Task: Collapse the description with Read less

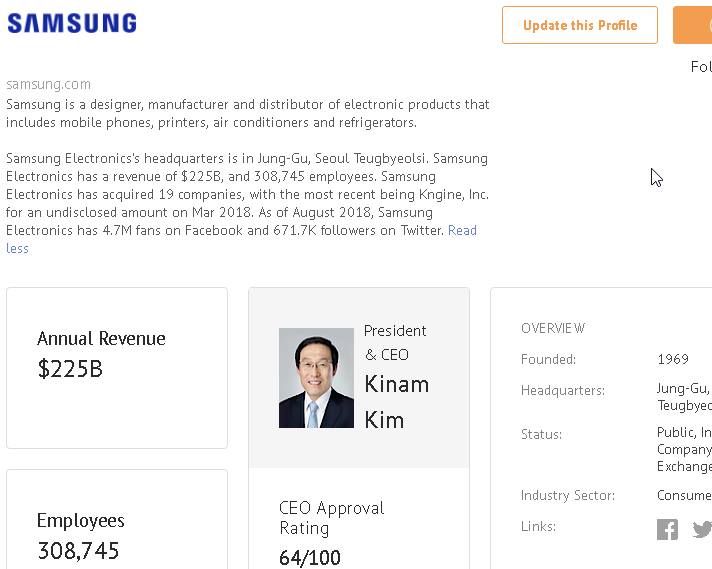Action: 461,231
